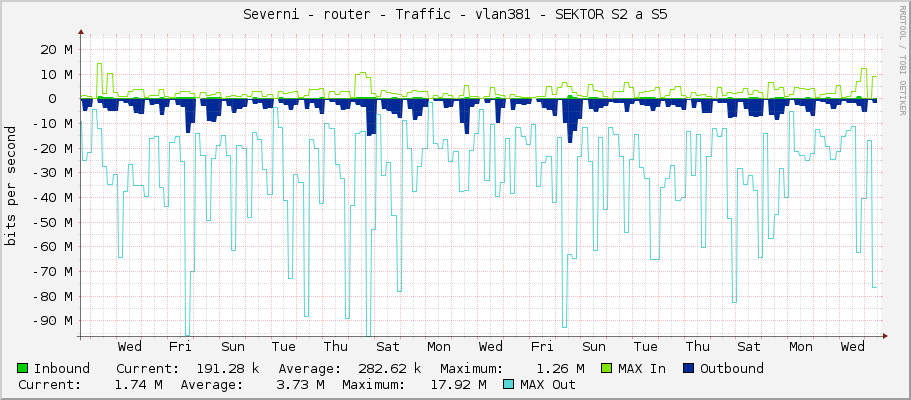The image size is (911, 400).
Task: Click the 'Sun' label before Tue
Action: click(232, 347)
